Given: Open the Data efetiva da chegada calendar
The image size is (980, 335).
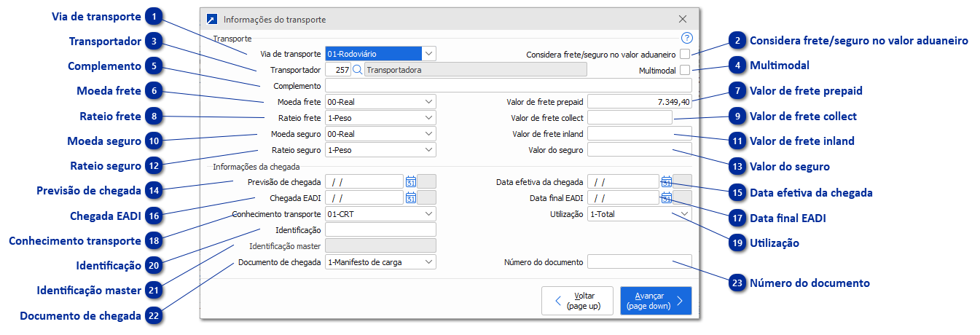Looking at the screenshot, I should (666, 181).
